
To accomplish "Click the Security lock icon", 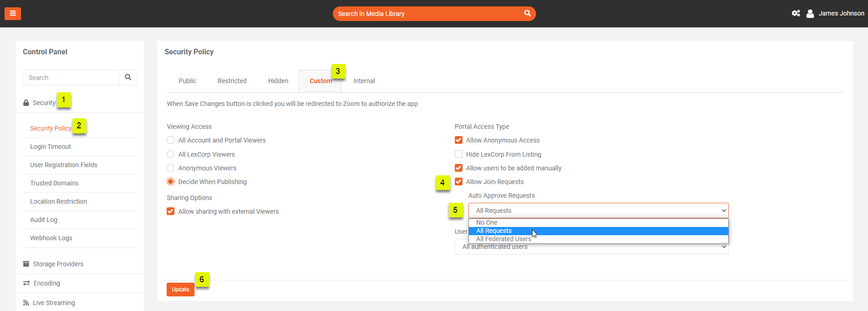I will click(26, 103).
